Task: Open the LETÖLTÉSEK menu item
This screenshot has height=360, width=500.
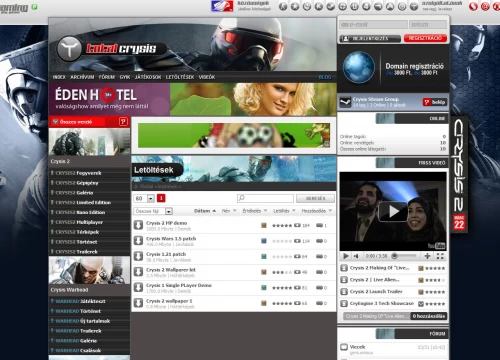Action: (180, 77)
